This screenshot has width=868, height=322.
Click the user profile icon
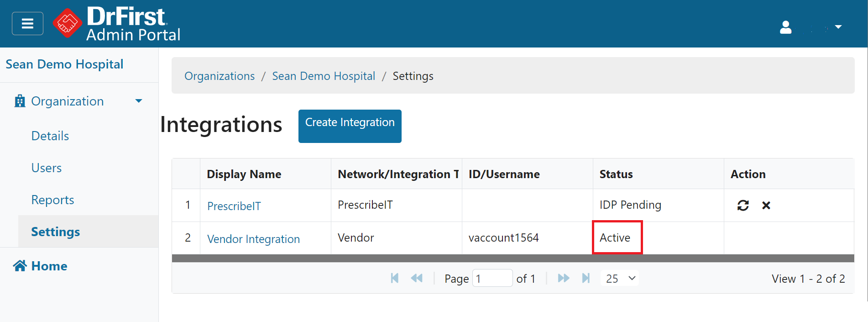(x=785, y=27)
